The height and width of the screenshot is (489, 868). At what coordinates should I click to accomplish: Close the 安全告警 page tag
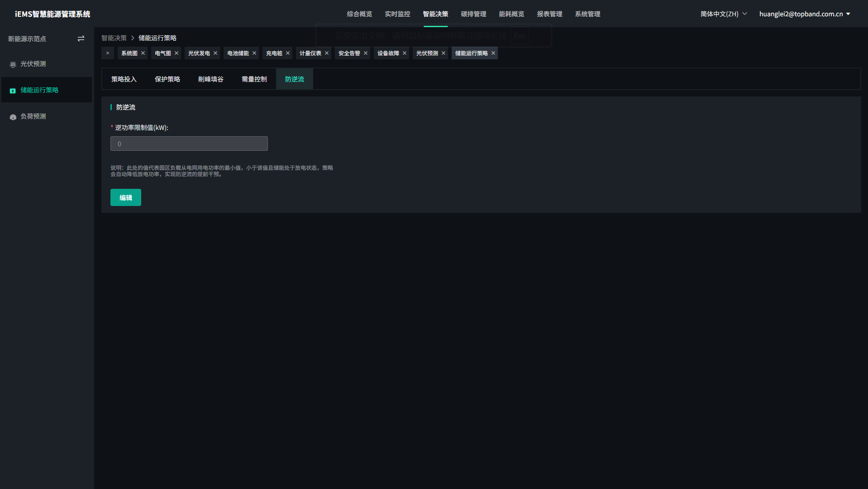tap(366, 53)
